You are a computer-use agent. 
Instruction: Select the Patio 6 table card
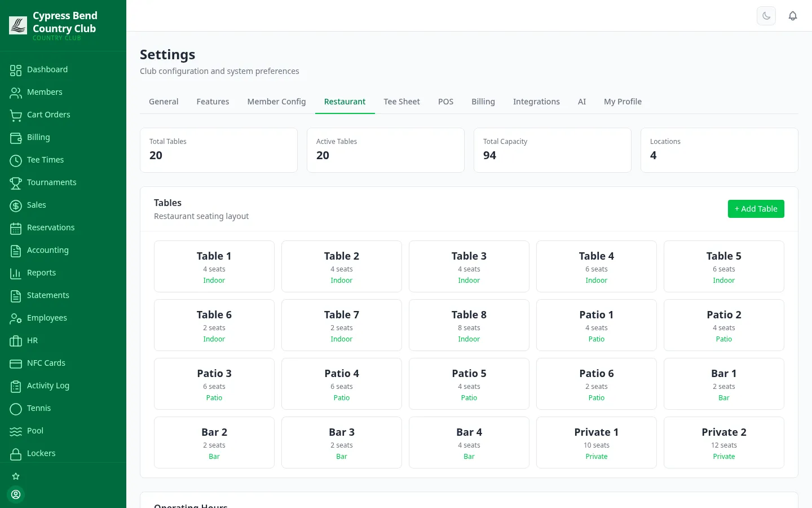597,384
